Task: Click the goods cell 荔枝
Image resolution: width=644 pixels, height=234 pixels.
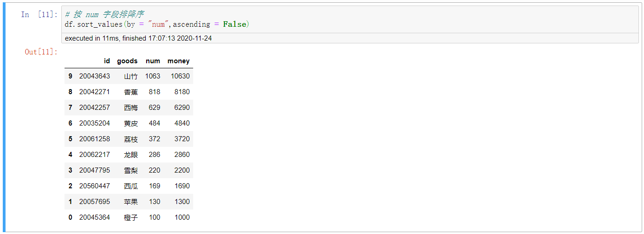Action: click(x=131, y=139)
